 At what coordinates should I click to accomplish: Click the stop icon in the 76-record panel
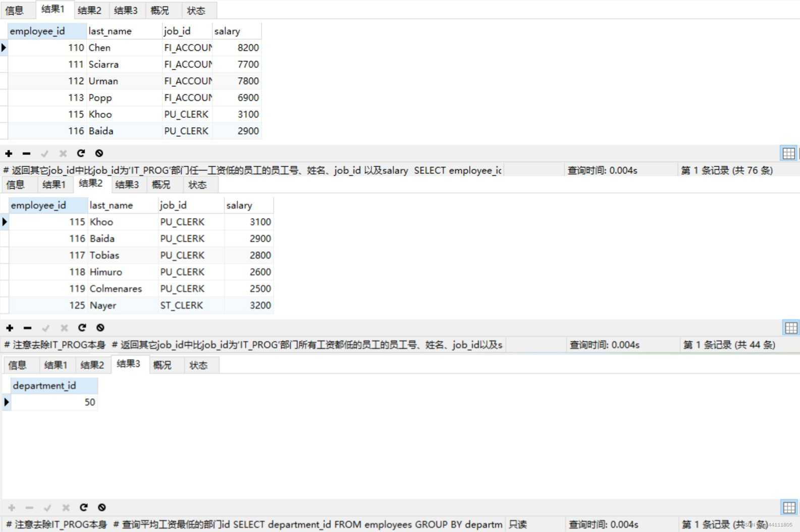(x=99, y=153)
